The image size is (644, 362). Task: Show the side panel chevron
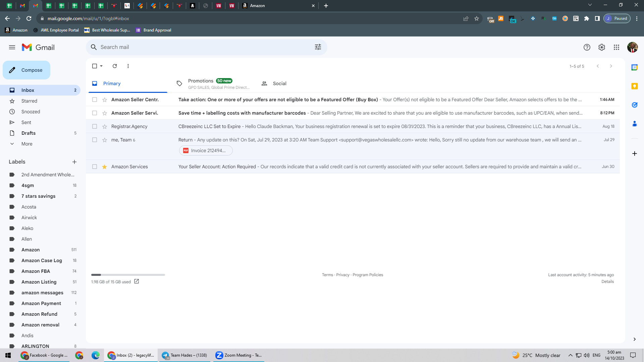pyautogui.click(x=635, y=339)
